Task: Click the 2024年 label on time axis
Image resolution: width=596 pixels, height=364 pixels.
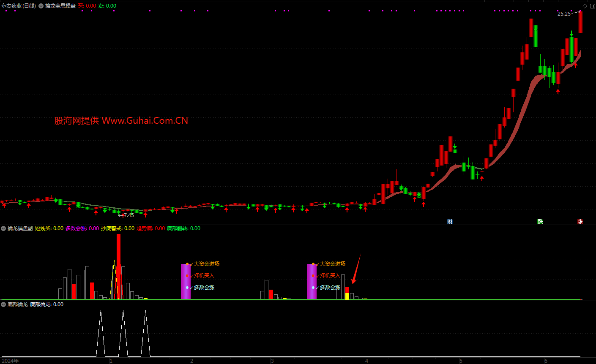Action: point(11,361)
